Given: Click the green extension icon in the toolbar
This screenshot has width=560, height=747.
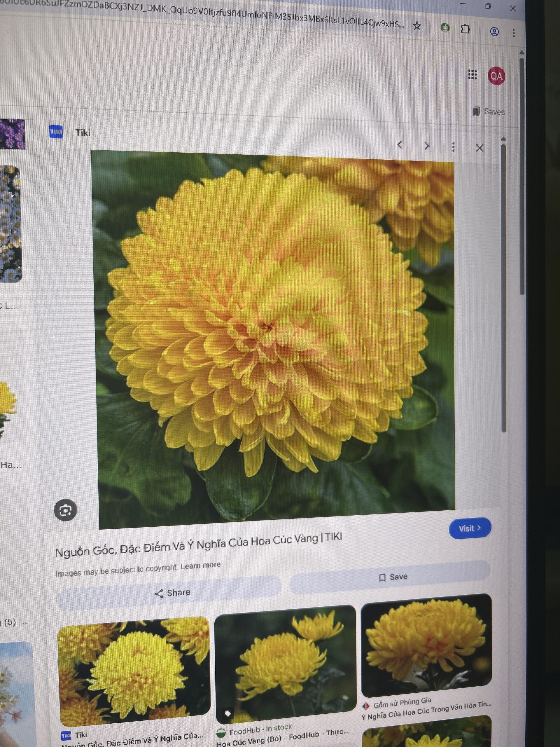Looking at the screenshot, I should click(x=445, y=28).
